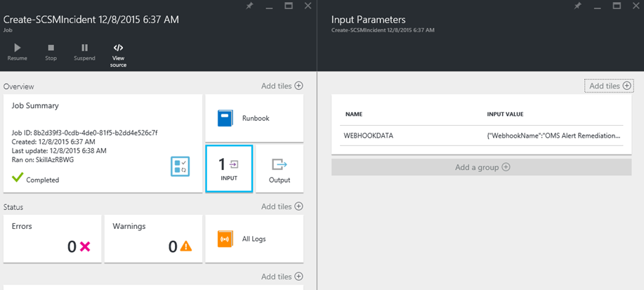644x290 pixels.
Task: Add tiles in Input Parameters blade
Action: pyautogui.click(x=610, y=86)
